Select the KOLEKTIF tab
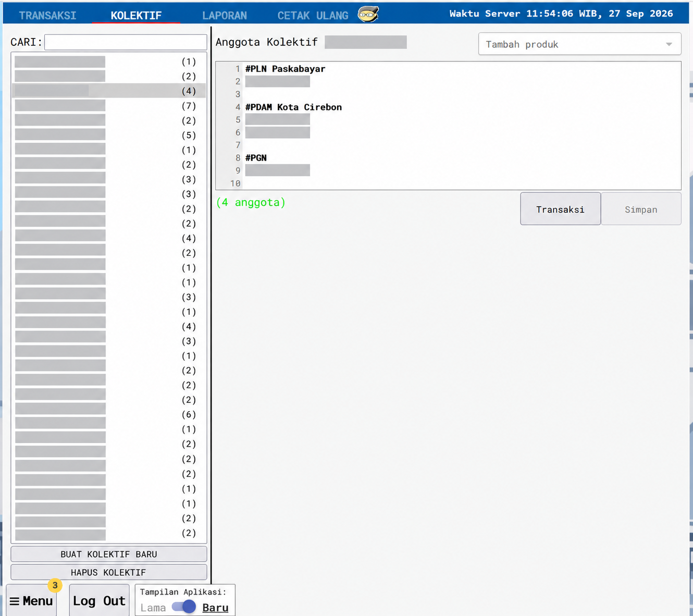Image resolution: width=693 pixels, height=616 pixels. 136,15
